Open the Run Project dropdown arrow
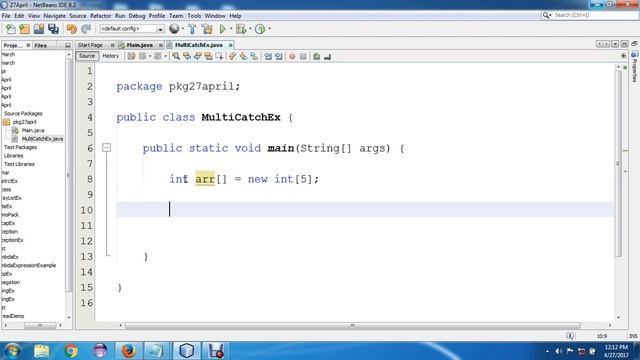Screen dimensions: 640x360 [231, 29]
